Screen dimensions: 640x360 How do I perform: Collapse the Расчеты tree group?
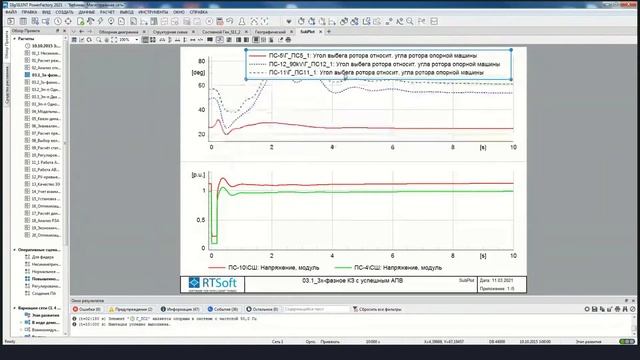15,38
